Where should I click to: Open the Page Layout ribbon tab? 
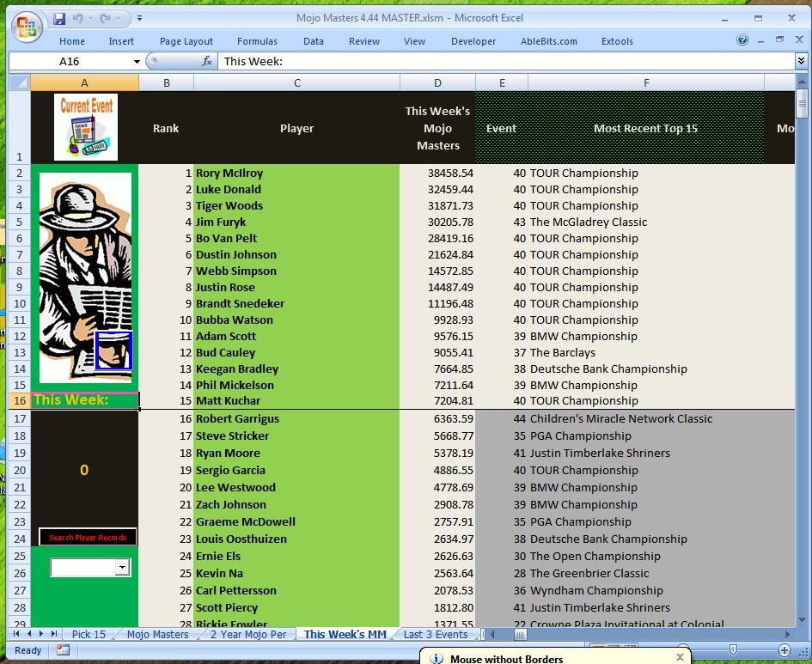click(x=186, y=41)
